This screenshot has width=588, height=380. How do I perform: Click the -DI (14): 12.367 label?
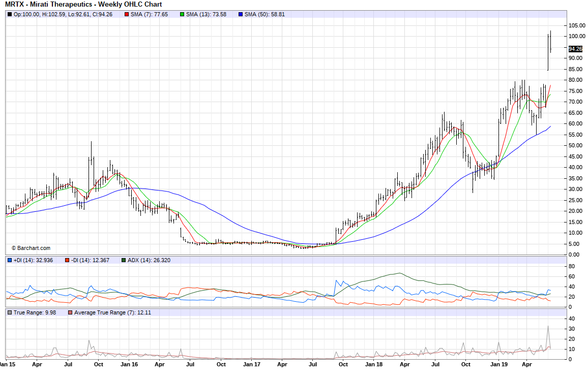coord(90,260)
